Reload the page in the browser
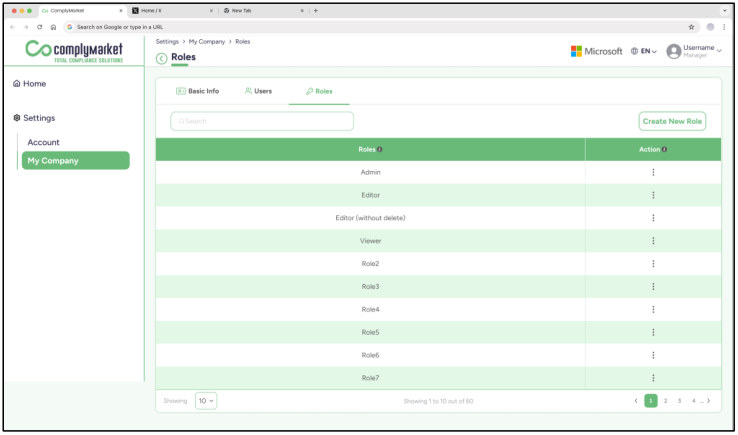This screenshot has width=738, height=435. pyautogui.click(x=40, y=27)
